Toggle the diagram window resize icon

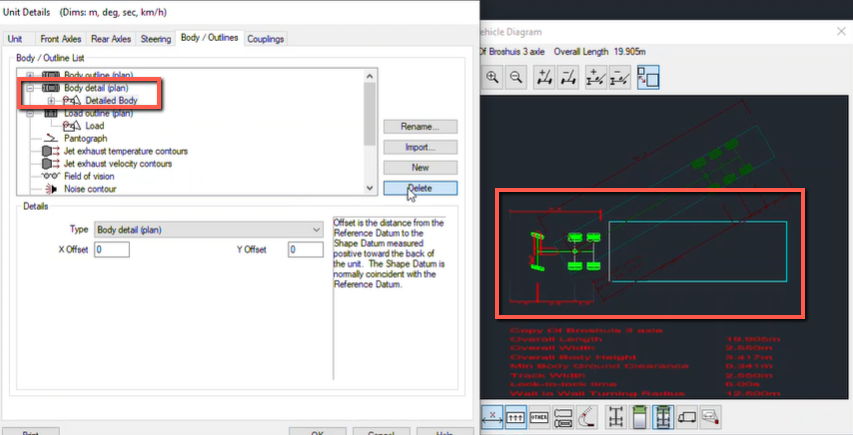tap(648, 77)
